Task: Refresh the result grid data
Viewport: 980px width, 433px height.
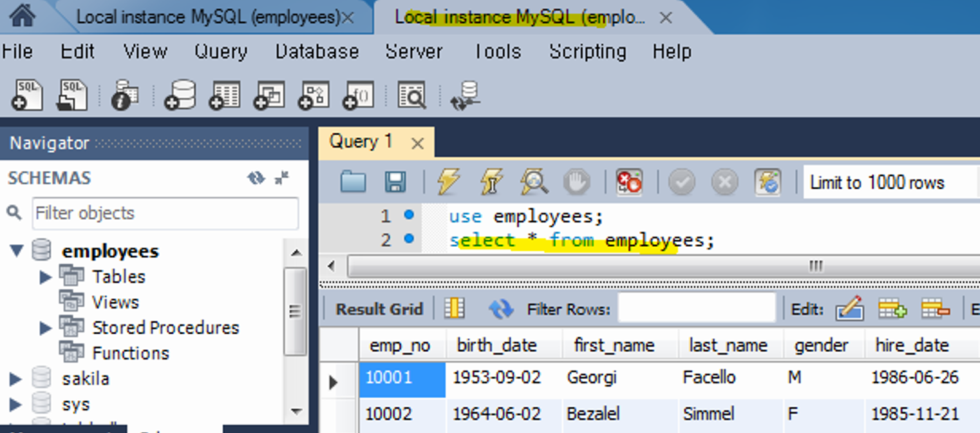Action: [500, 309]
